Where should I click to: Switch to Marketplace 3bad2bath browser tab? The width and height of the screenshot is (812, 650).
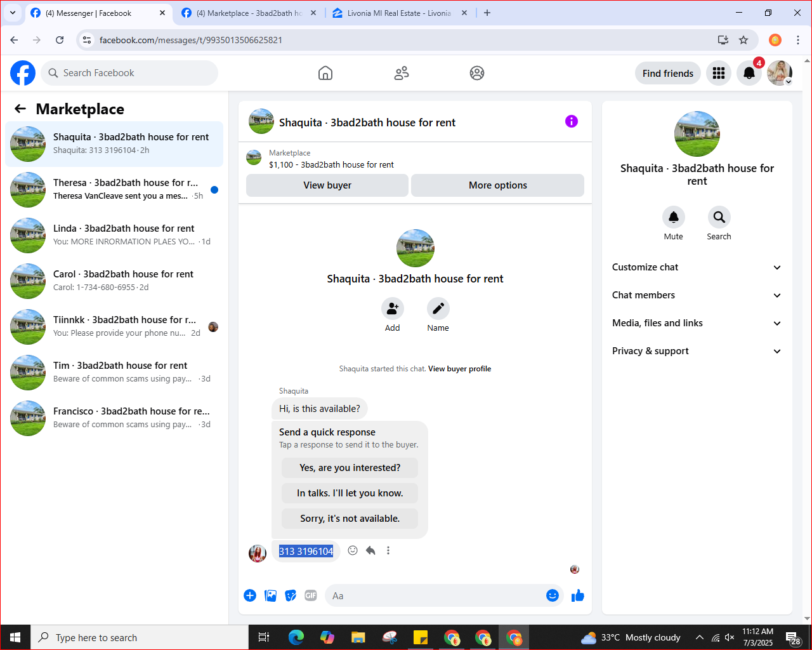click(250, 13)
